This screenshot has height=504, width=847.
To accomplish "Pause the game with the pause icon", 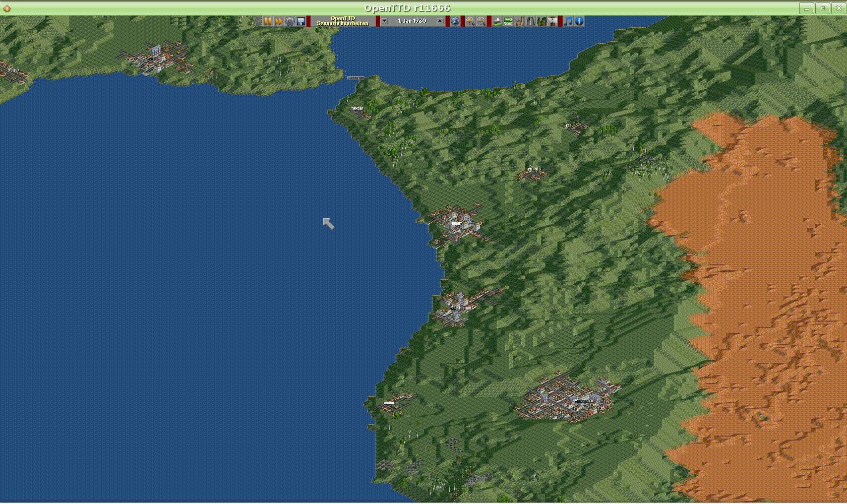I will pos(268,21).
